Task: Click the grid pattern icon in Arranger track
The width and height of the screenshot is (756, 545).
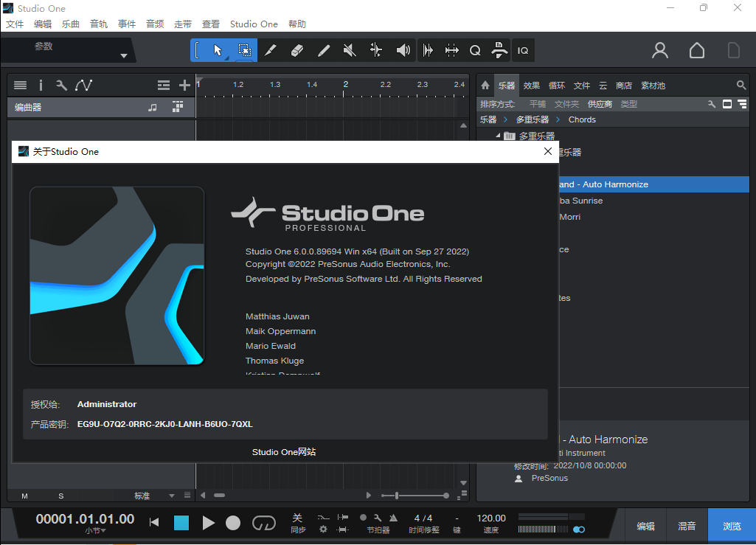Action: 178,107
